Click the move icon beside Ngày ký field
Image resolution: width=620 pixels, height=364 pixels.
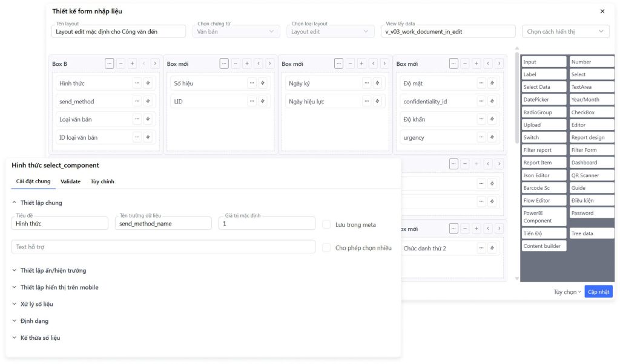377,83
